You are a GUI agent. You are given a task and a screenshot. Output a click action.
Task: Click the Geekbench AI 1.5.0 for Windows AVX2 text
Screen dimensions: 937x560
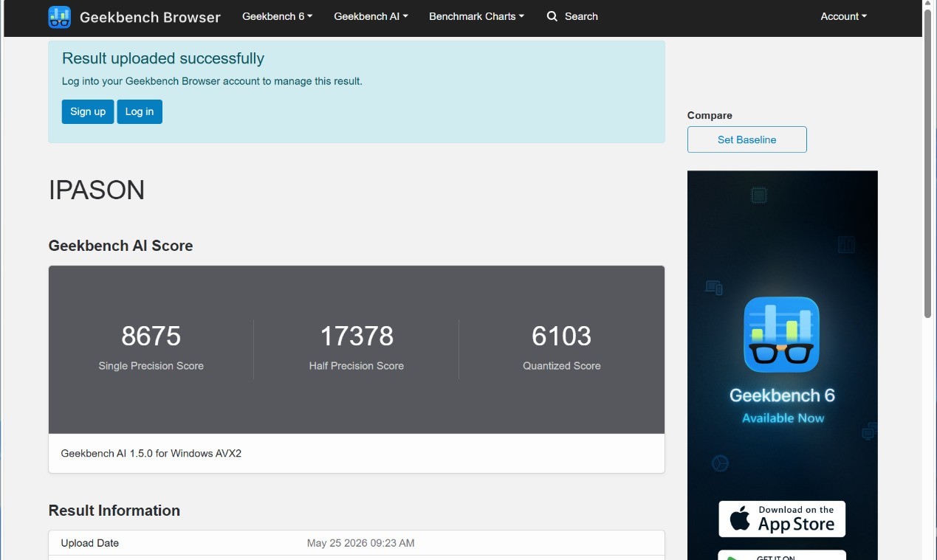click(x=151, y=453)
